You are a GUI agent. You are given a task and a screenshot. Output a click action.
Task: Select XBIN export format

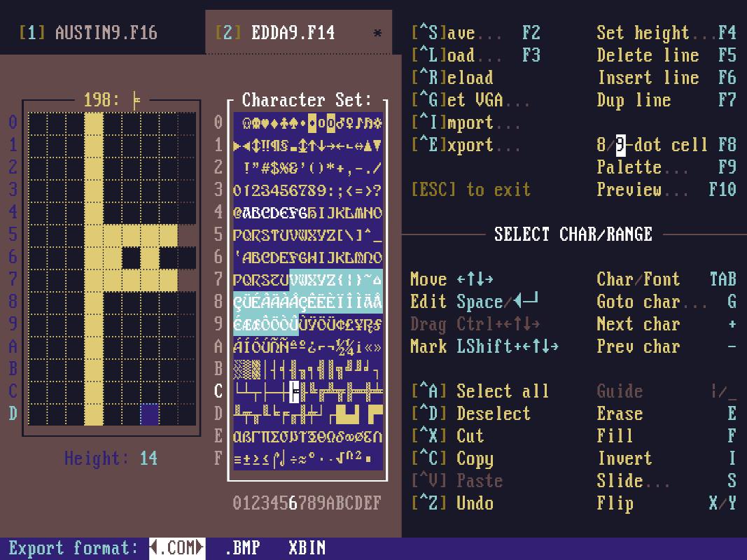[x=307, y=547]
